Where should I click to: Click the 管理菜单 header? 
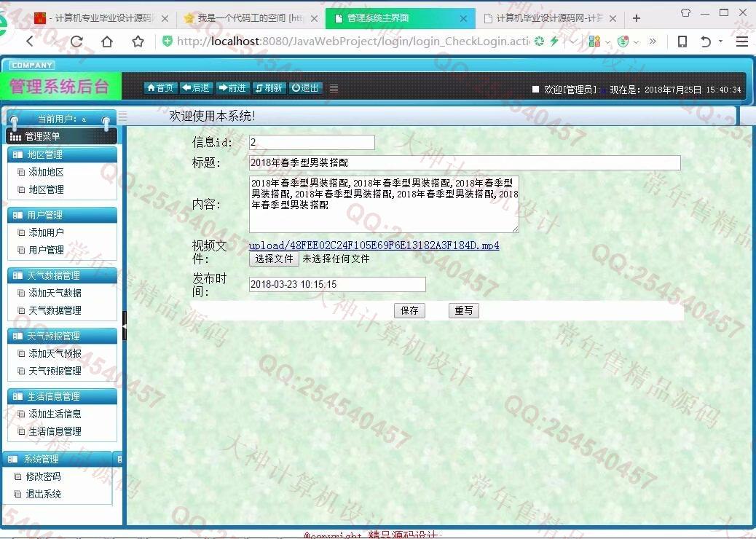(x=62, y=137)
